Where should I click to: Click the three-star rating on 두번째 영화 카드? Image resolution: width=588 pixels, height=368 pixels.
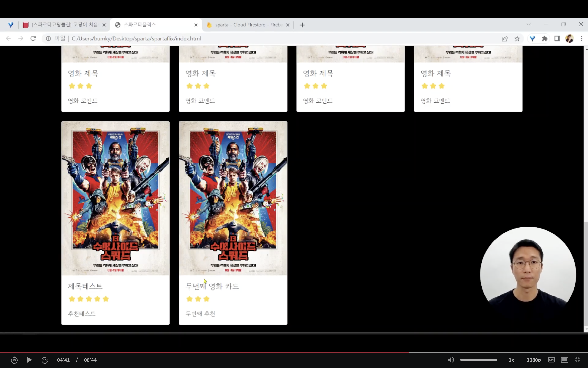[198, 299]
